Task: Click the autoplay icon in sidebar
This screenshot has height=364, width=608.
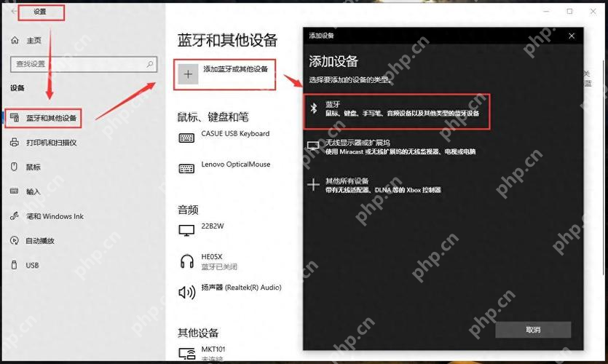Action: (x=15, y=240)
